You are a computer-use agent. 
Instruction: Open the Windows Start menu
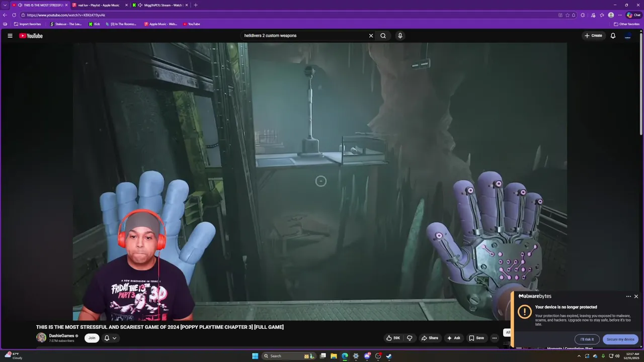pyautogui.click(x=255, y=356)
